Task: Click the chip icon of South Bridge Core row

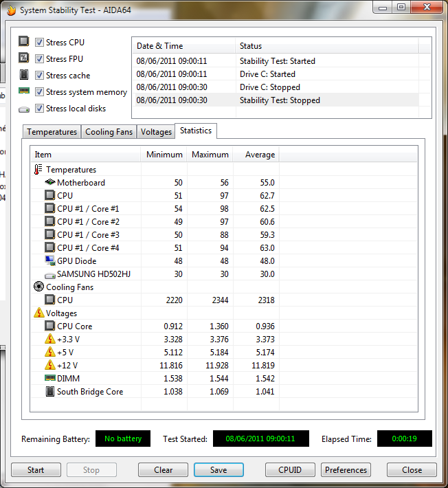Action: [49, 392]
